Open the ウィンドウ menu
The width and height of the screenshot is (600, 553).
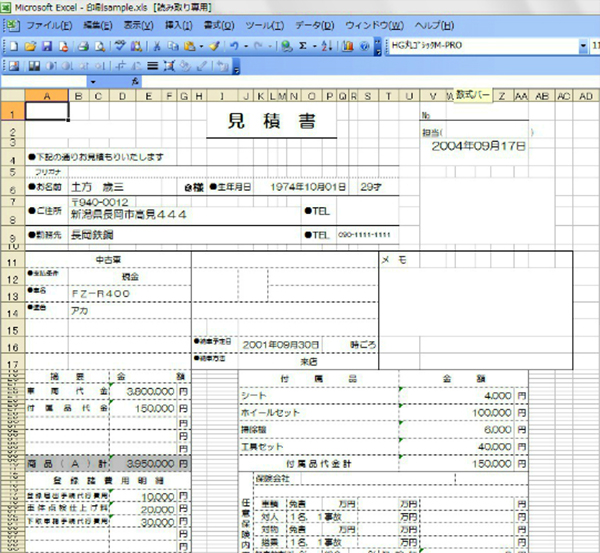[x=374, y=26]
